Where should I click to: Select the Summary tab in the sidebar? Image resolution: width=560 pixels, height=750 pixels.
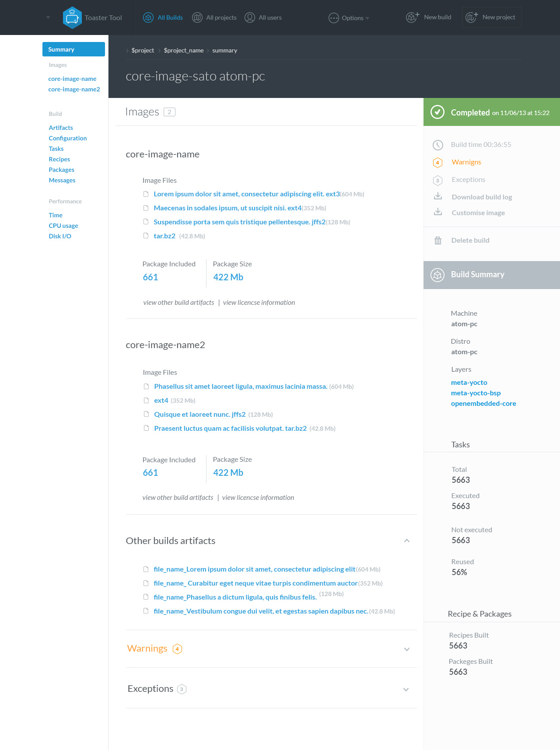point(73,49)
